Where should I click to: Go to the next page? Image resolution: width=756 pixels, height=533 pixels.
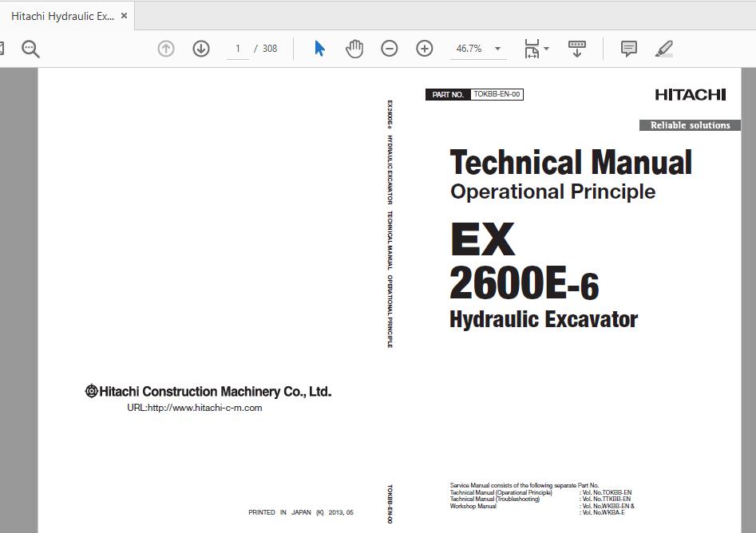(201, 48)
